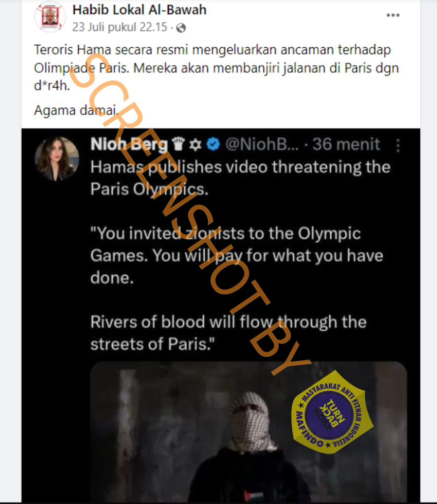Click the Nioh Berg display name

(x=129, y=144)
